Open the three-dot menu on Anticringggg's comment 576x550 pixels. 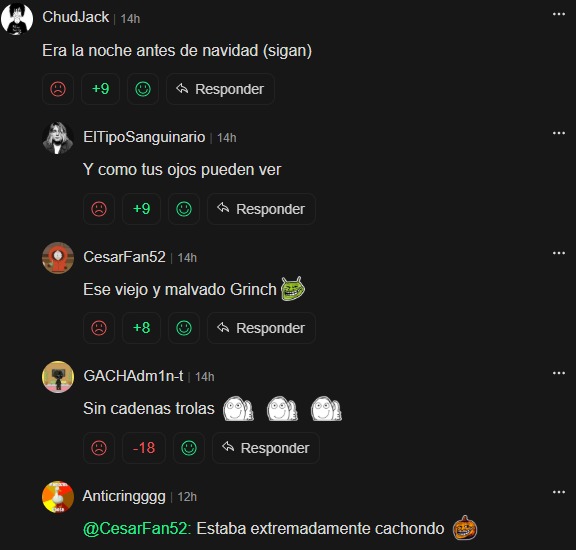[x=559, y=492]
